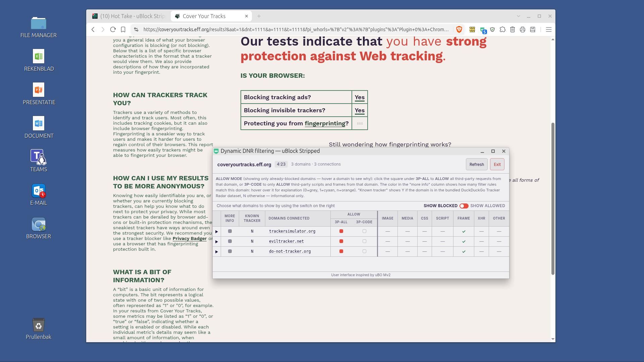Click the browser address bar URL
This screenshot has height=362, width=644.
(296, 29)
